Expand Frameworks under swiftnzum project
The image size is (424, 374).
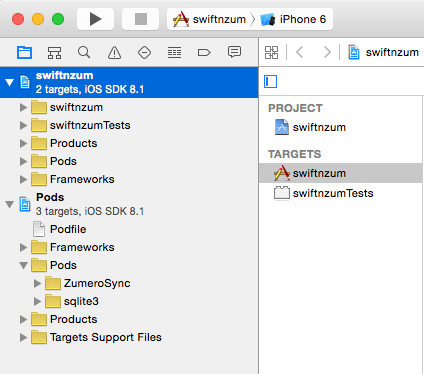(x=23, y=179)
